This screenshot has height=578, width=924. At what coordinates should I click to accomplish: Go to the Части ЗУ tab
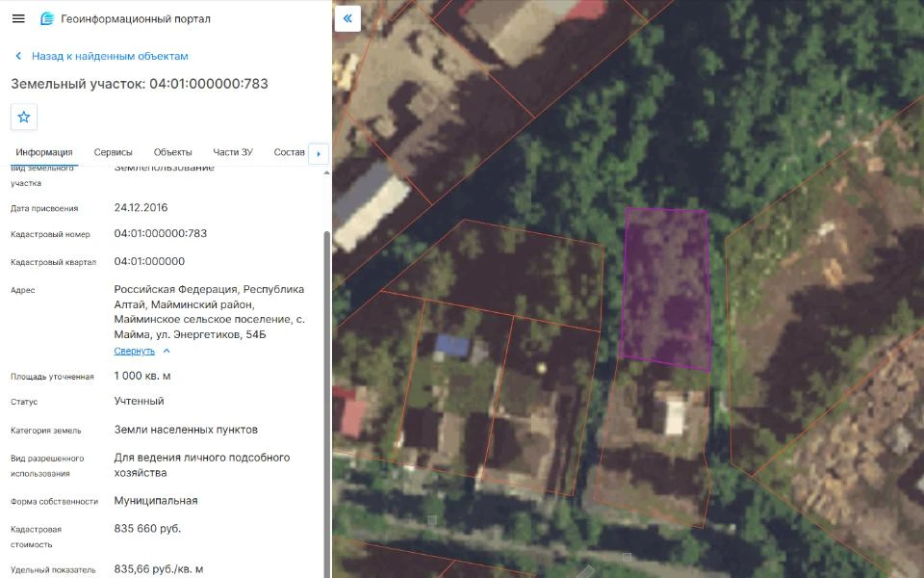233,152
